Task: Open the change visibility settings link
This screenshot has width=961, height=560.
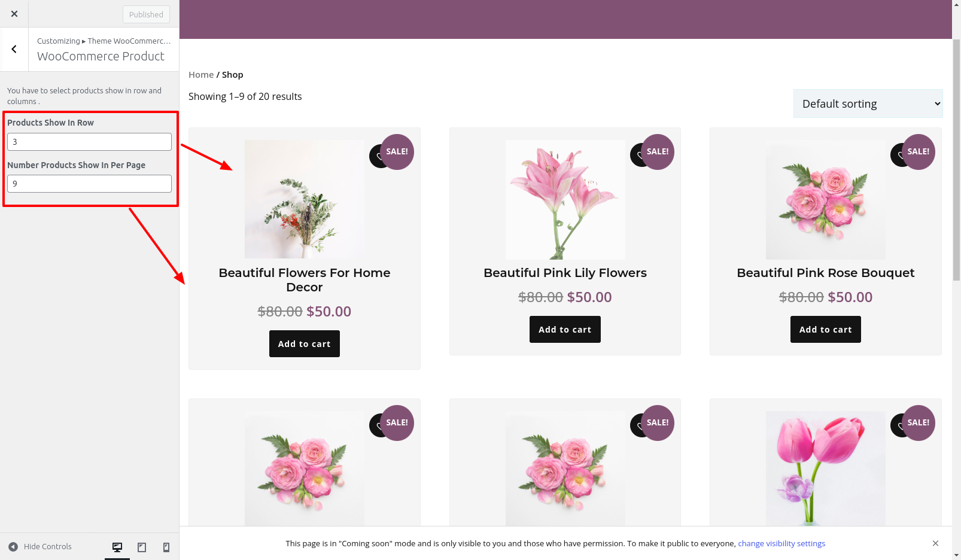Action: point(781,543)
